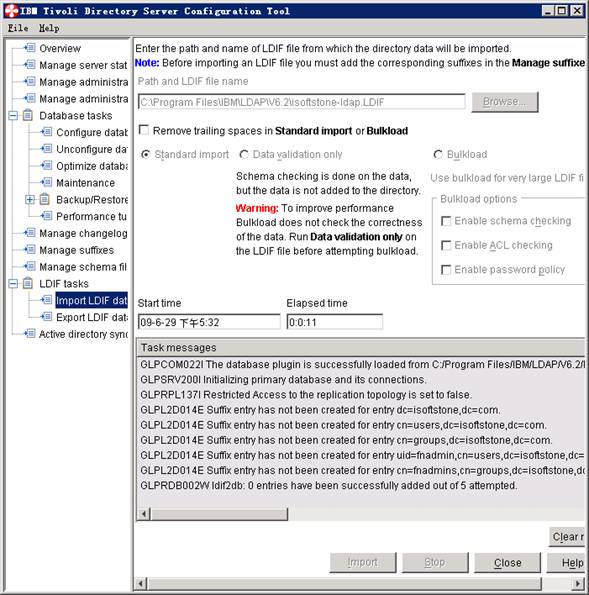Viewport: 589px width, 595px height.
Task: Expand the Backup/Restore tree node
Action: (x=30, y=199)
